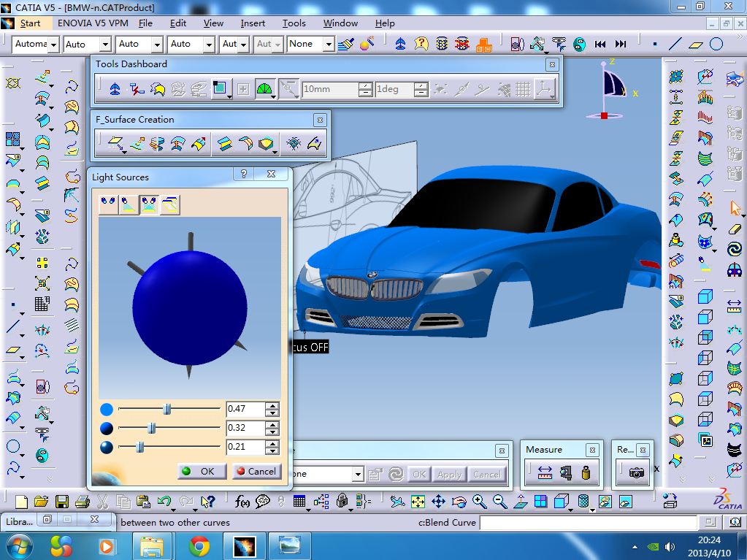The height and width of the screenshot is (560, 747).
Task: Close the F_Surface Creation toolbar
Action: tap(320, 120)
